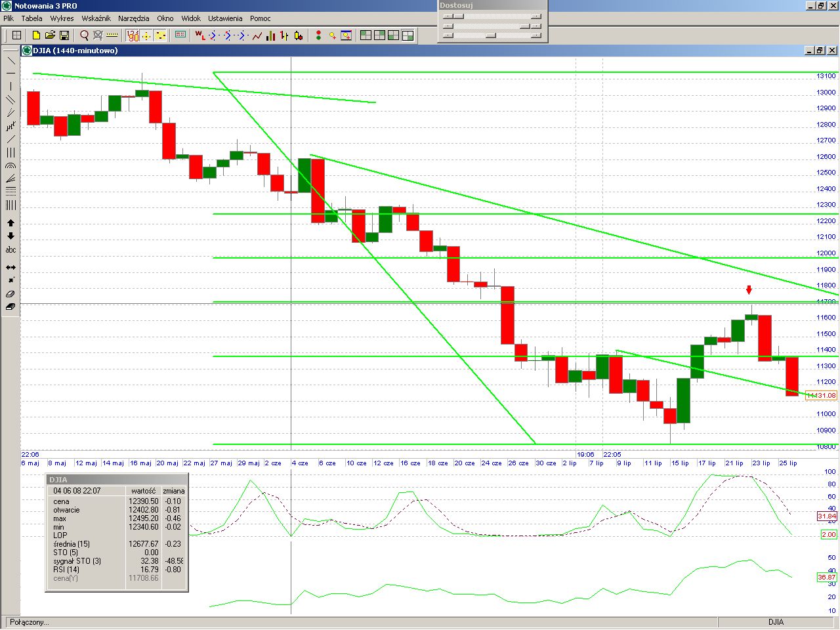This screenshot has width=840, height=630.
Task: Toggle the 1290 price values display button
Action: [133, 35]
